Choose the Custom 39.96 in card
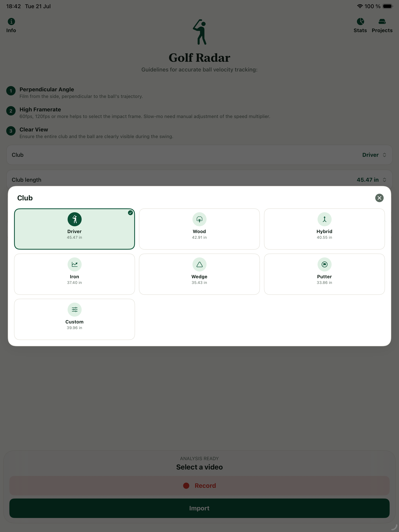The width and height of the screenshot is (399, 532). [75, 319]
